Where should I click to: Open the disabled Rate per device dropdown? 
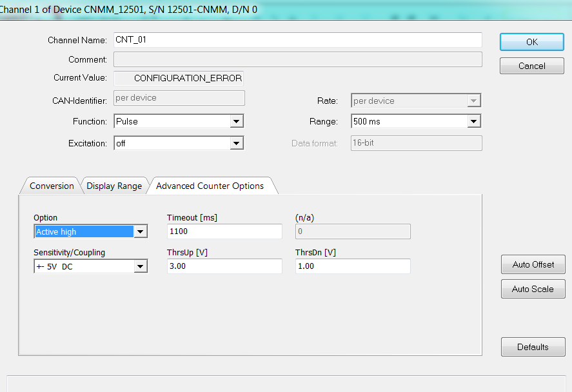click(x=416, y=101)
